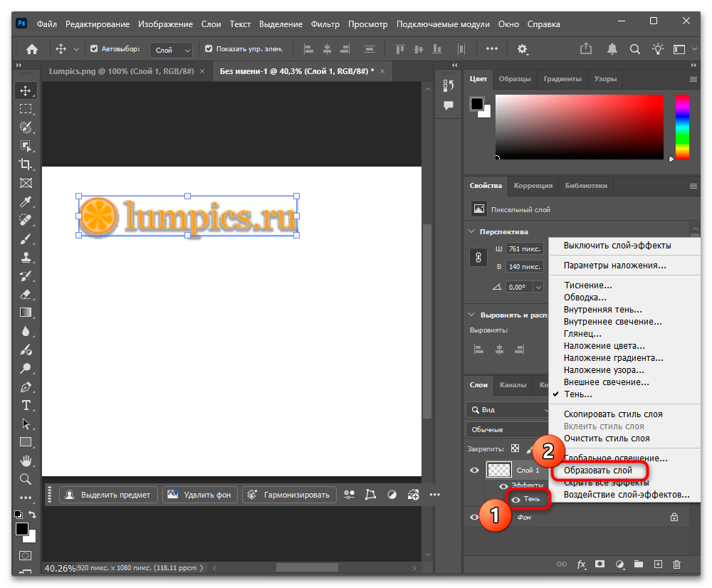Select the Frame tool
This screenshot has width=712, height=588.
point(26,183)
